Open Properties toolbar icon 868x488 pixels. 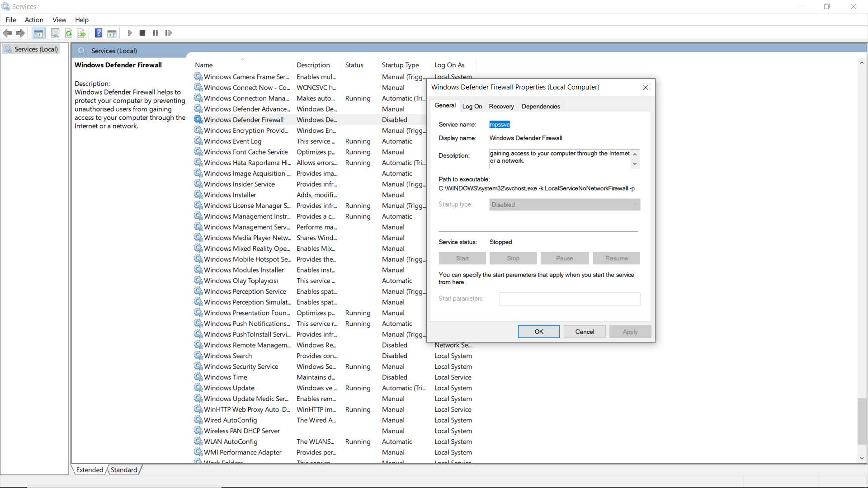tap(55, 33)
